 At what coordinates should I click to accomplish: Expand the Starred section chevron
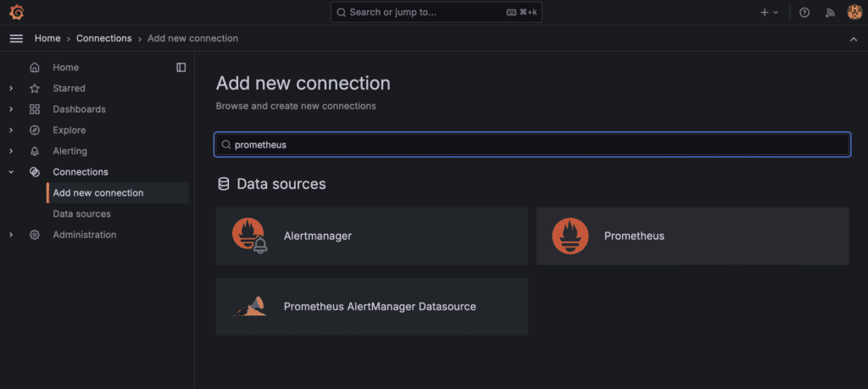click(x=11, y=88)
